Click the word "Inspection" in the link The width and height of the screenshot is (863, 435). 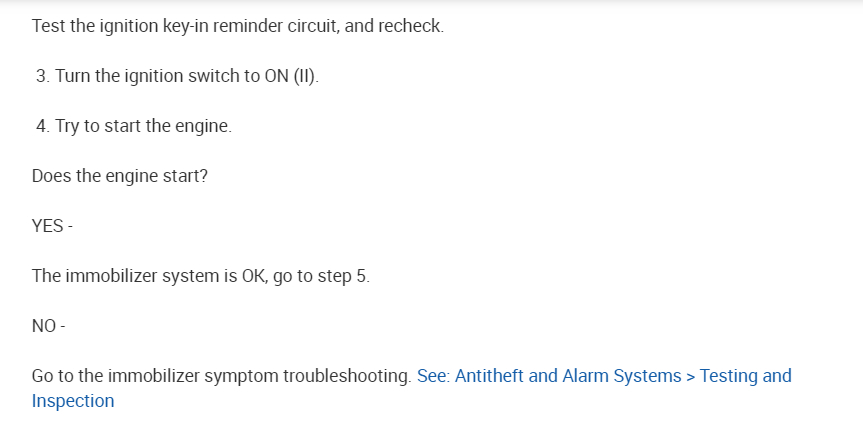click(73, 401)
